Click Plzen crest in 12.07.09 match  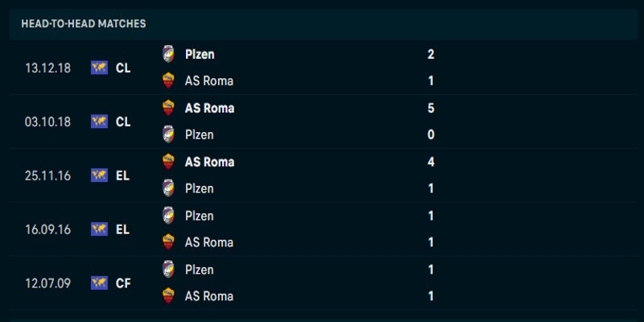coord(168,270)
